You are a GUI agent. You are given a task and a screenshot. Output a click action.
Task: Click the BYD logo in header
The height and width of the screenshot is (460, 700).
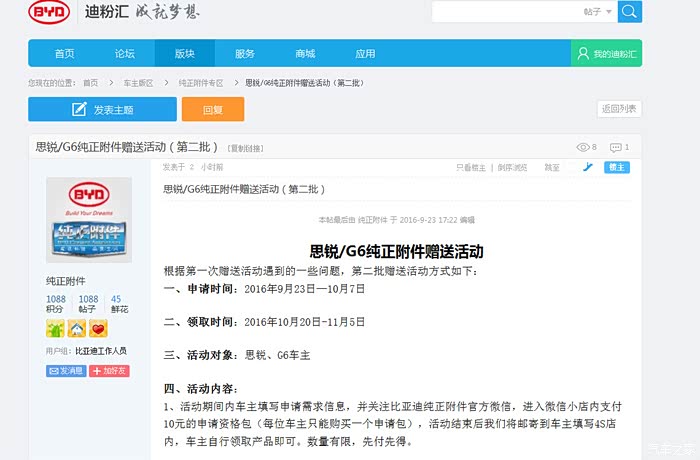tap(49, 12)
